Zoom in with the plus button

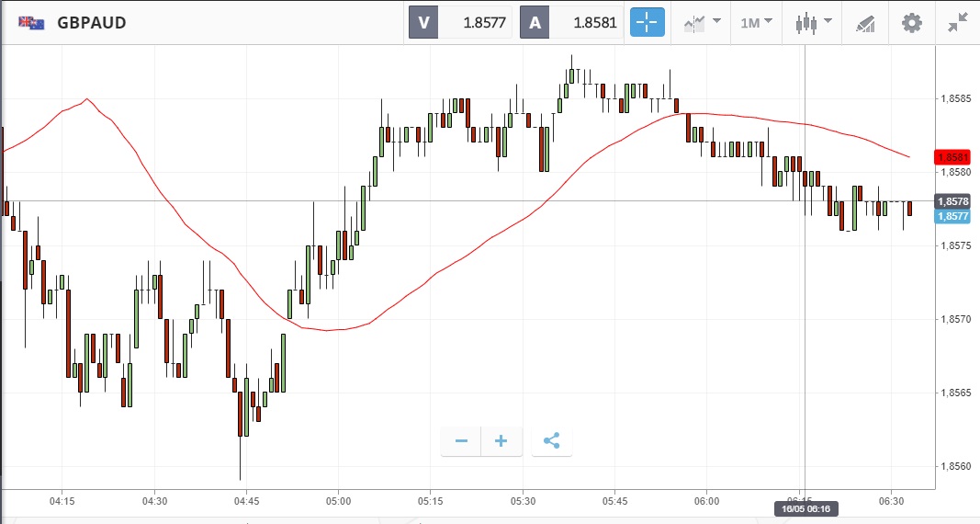(501, 441)
